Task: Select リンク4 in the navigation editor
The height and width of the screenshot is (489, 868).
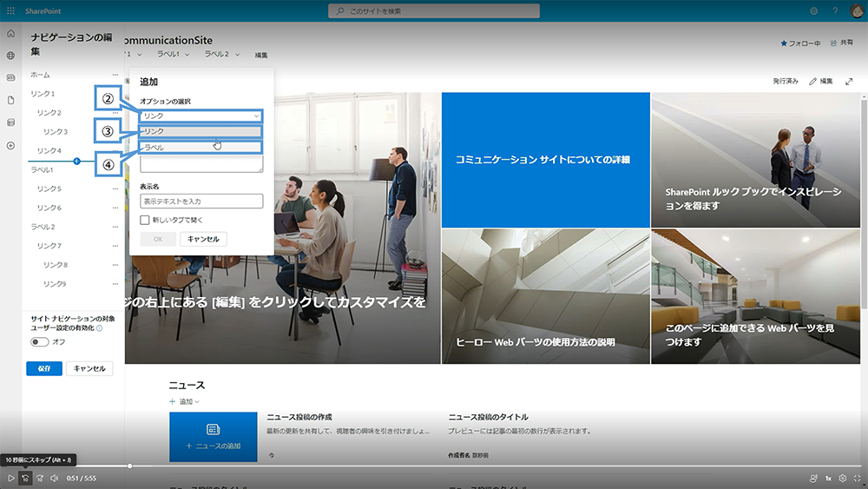Action: tap(49, 150)
